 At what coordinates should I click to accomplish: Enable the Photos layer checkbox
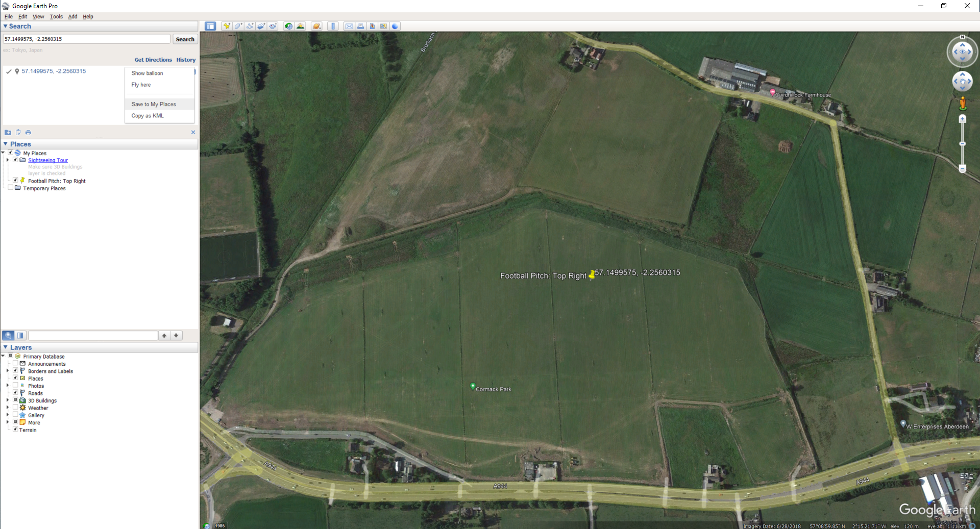tap(15, 385)
